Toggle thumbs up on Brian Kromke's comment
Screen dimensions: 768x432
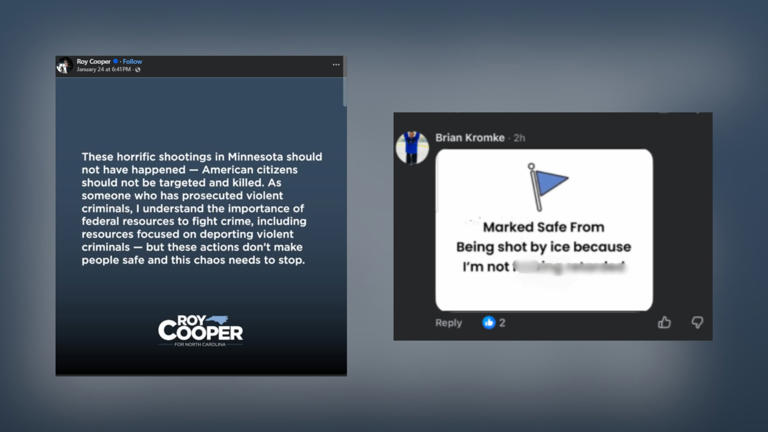click(665, 322)
